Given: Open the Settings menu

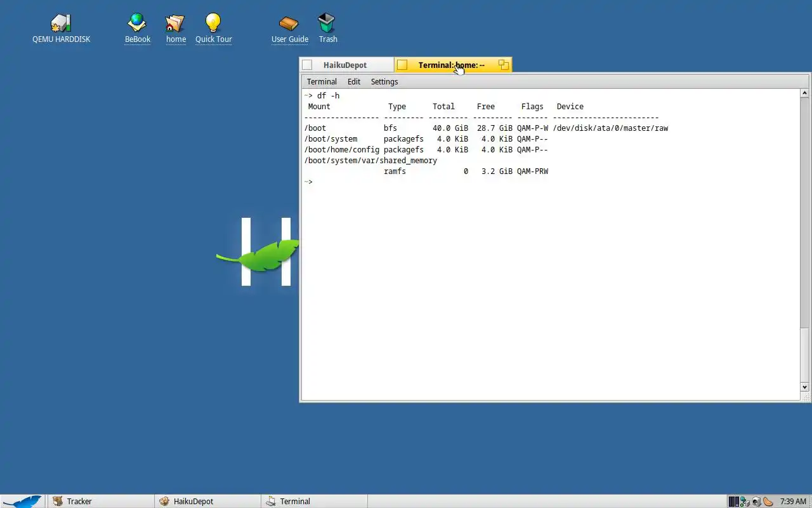Looking at the screenshot, I should click(x=384, y=81).
